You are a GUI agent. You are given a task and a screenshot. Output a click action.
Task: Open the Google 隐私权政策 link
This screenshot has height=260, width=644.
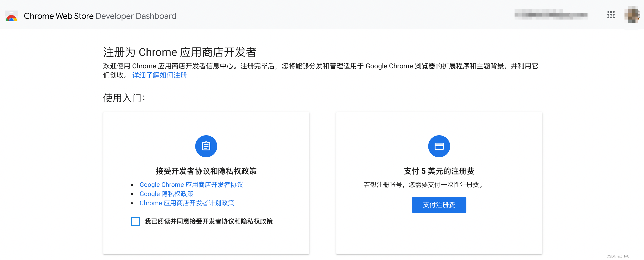coord(166,194)
